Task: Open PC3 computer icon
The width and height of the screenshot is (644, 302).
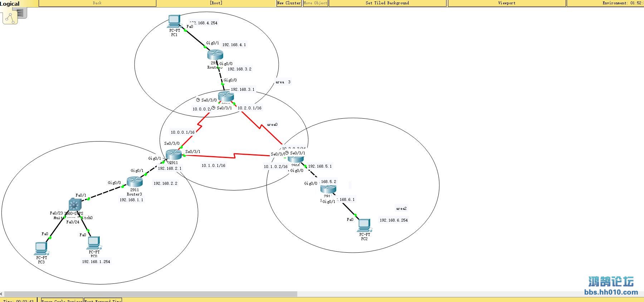Action: click(x=41, y=248)
